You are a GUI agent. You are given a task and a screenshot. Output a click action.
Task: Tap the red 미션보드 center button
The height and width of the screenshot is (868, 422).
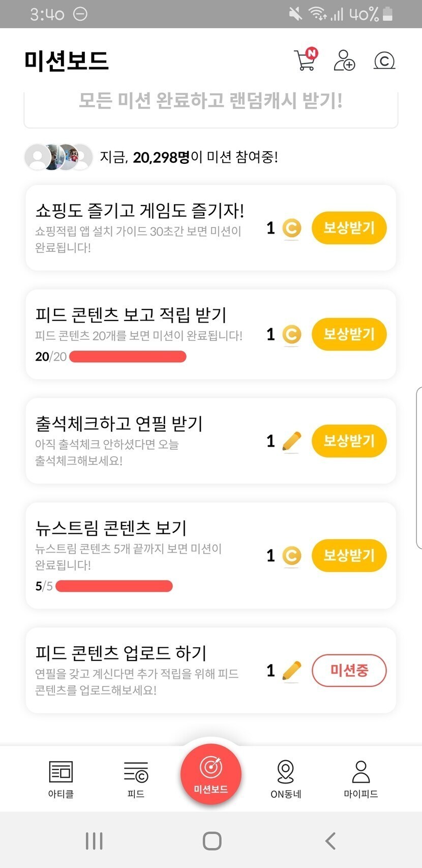coord(210,773)
